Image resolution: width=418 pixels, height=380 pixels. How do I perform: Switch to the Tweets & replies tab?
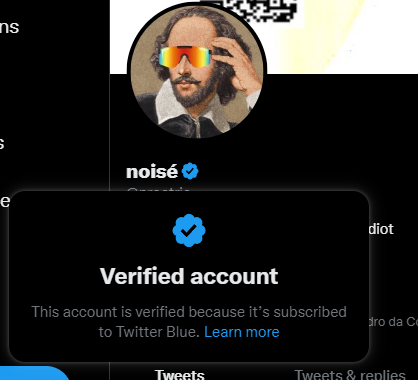[x=350, y=374]
